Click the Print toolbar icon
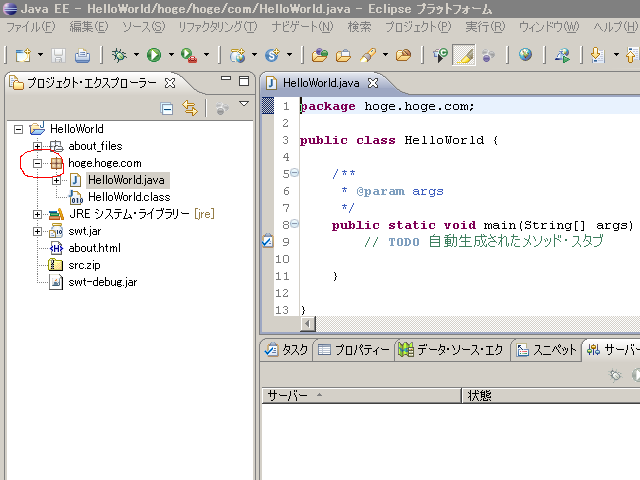This screenshot has height=480, width=640. pyautogui.click(x=82, y=55)
